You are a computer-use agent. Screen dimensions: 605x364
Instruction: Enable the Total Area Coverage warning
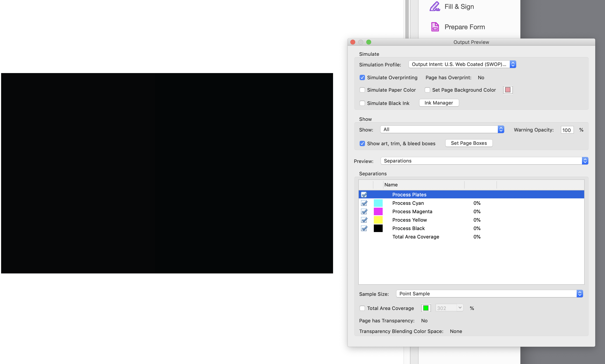(362, 308)
